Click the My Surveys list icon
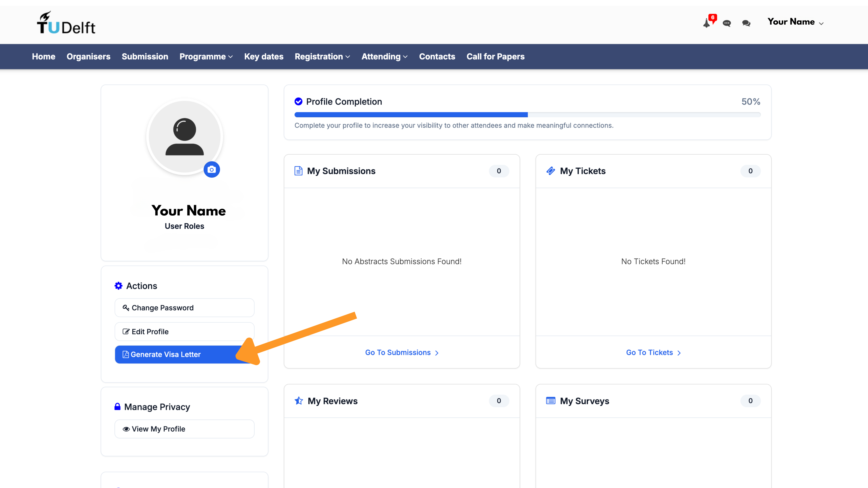This screenshot has height=488, width=868. [551, 401]
